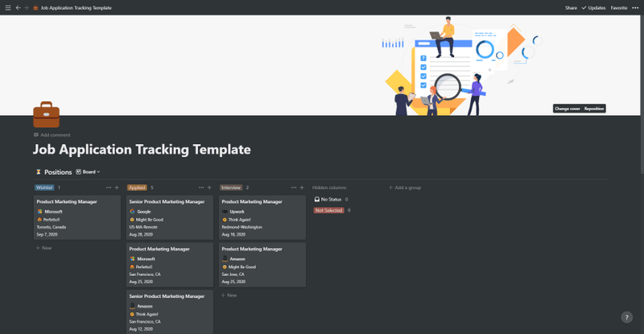
Task: Click Share in the top bar
Action: coord(571,8)
